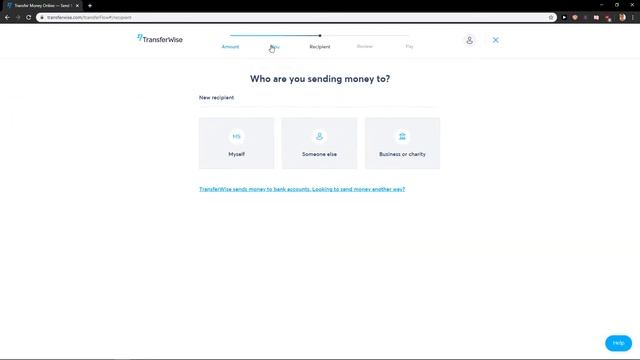This screenshot has width=640, height=360.
Task: Click the progress bar current step dot
Action: click(x=320, y=36)
